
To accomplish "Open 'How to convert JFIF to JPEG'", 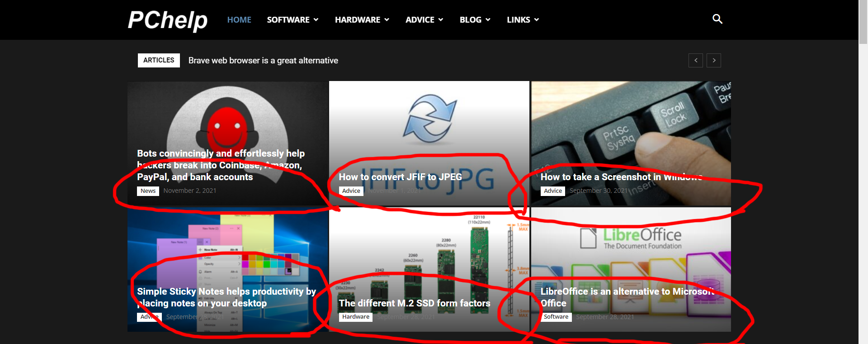I will 401,177.
